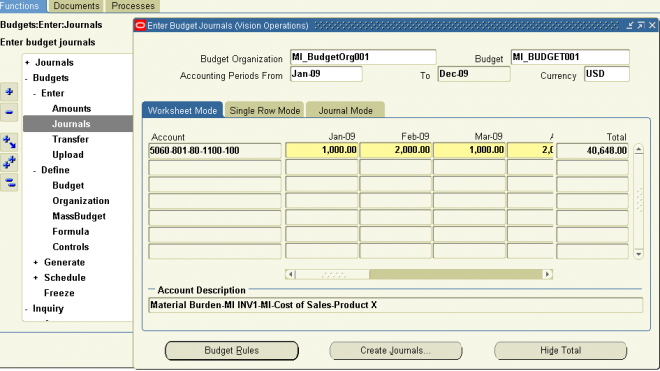The height and width of the screenshot is (371, 660).
Task: Click the Hide Total button
Action: 560,350
